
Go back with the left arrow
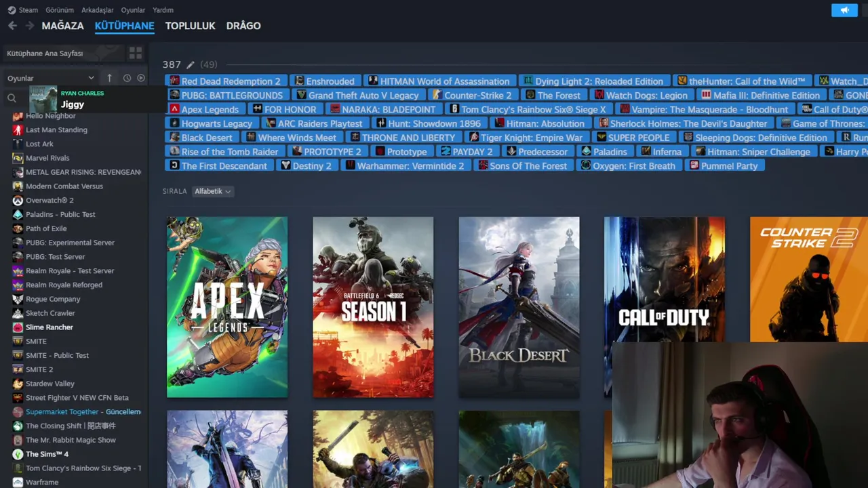tap(12, 26)
